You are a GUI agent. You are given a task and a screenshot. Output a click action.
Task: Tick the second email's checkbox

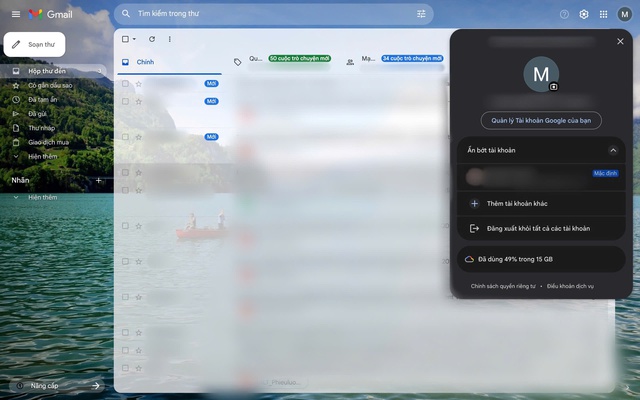pyautogui.click(x=125, y=101)
